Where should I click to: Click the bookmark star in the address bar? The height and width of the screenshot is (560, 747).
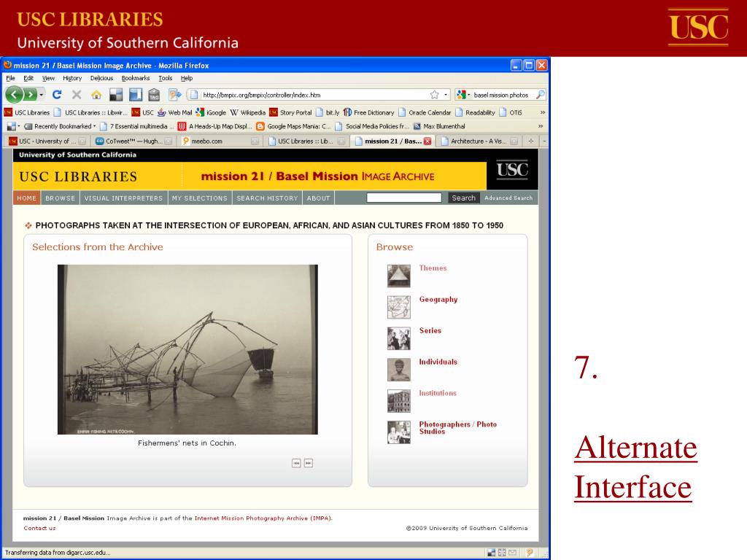(434, 95)
